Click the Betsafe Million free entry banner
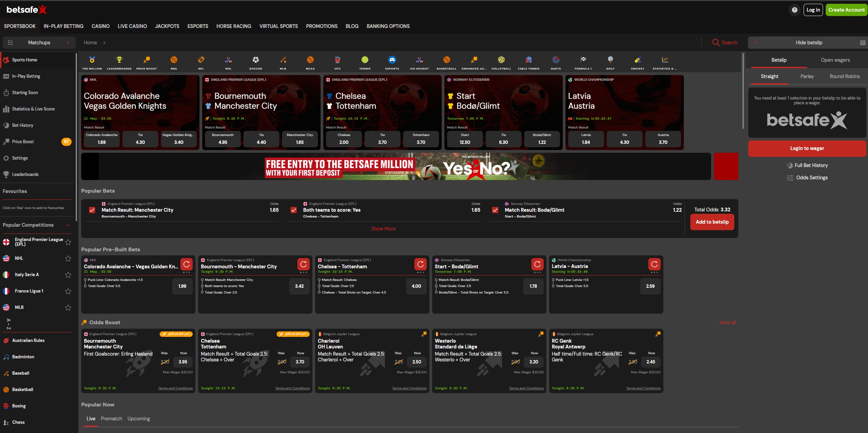 [x=396, y=166]
